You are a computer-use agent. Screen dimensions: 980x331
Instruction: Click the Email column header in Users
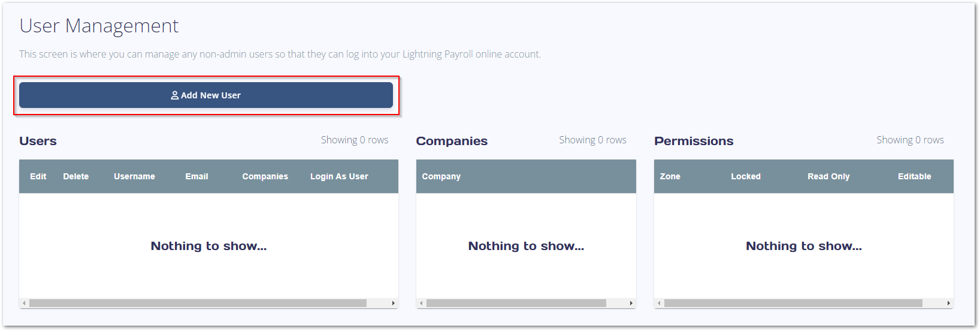pyautogui.click(x=196, y=176)
